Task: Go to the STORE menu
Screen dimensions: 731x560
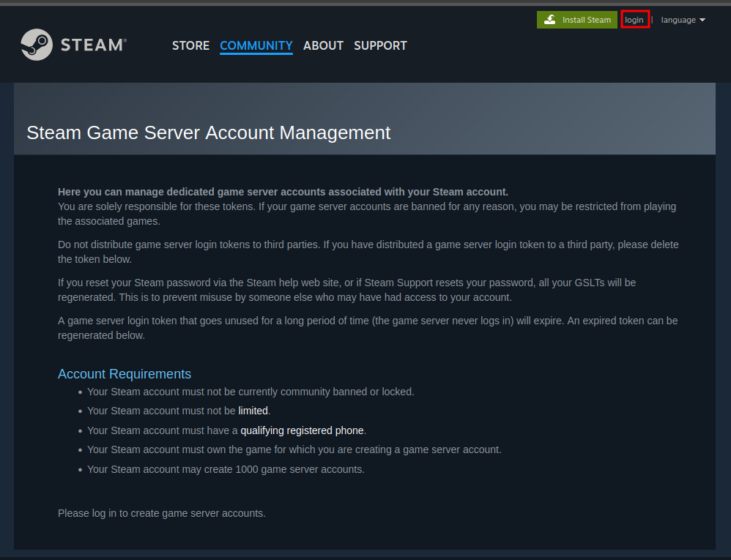Action: point(190,45)
